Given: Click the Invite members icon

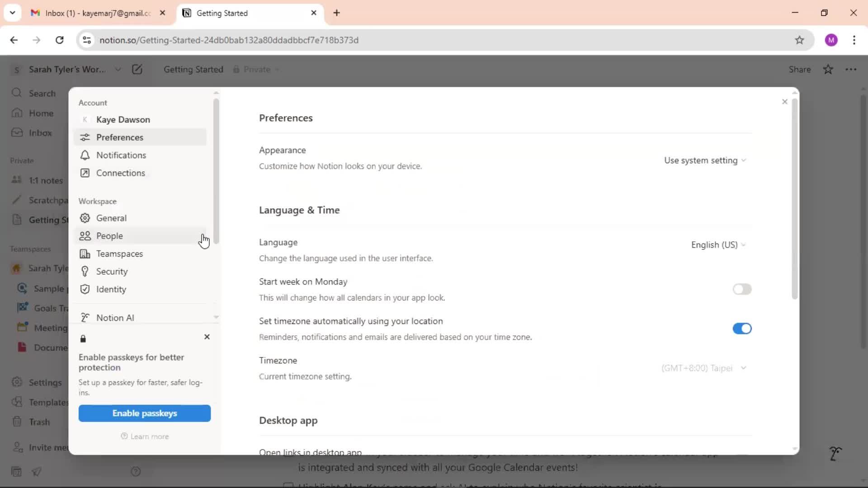Looking at the screenshot, I should click(x=18, y=447).
